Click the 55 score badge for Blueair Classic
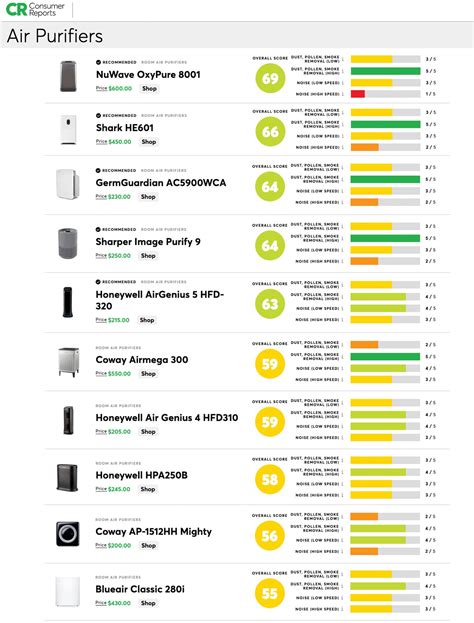This screenshot has width=474, height=623. pyautogui.click(x=269, y=594)
